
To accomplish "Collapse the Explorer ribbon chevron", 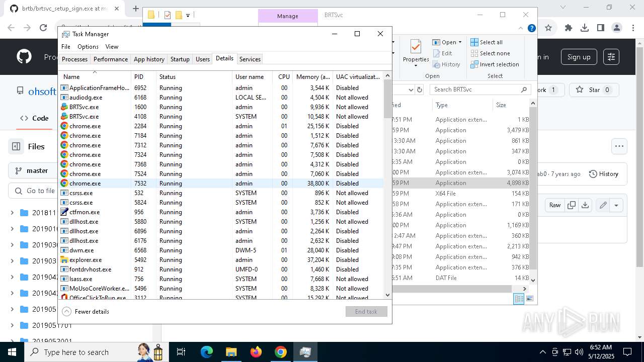I will coord(522,29).
